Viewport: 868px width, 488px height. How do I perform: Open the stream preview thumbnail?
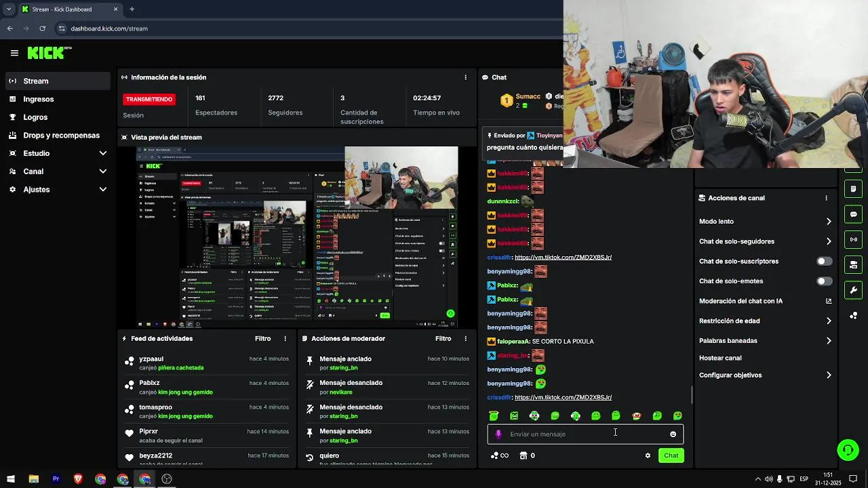[297, 237]
